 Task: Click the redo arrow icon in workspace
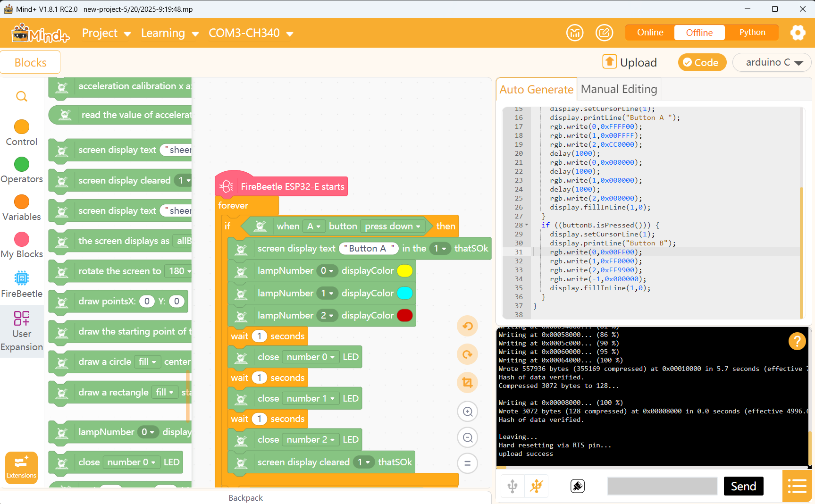click(467, 354)
